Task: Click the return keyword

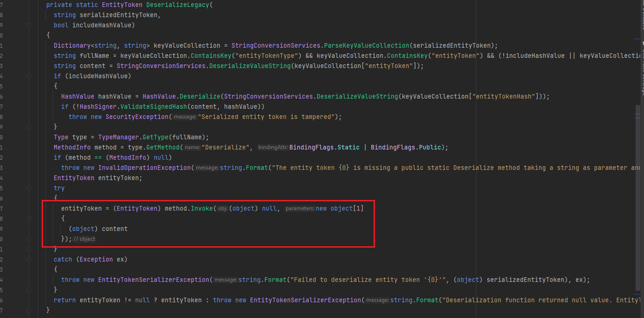Action: pyautogui.click(x=65, y=300)
